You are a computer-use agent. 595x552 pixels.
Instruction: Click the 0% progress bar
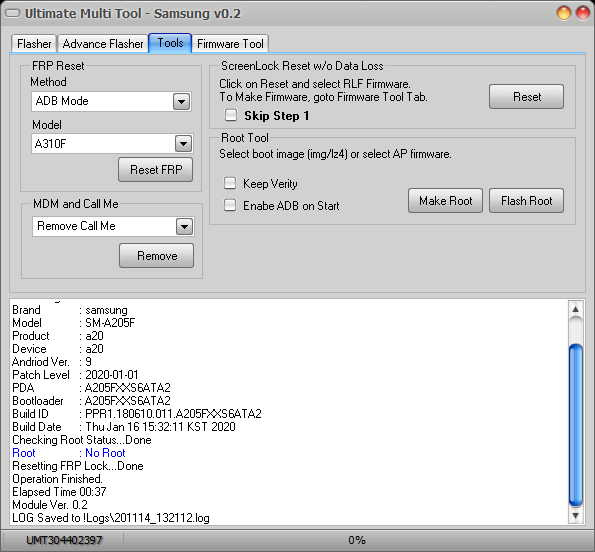coord(357,540)
